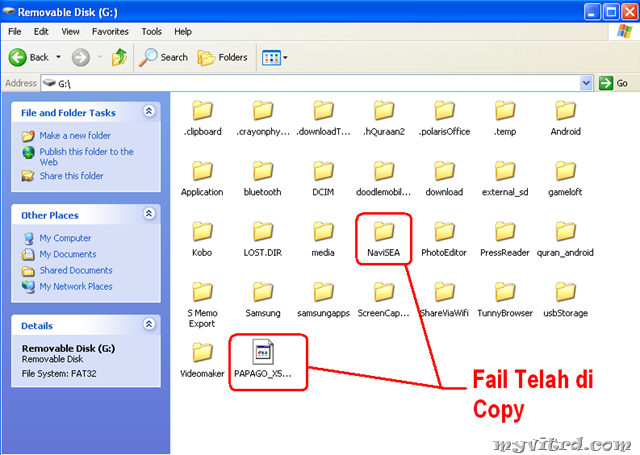The height and width of the screenshot is (455, 640).
Task: Click Publish this folder to the Web
Action: click(x=86, y=157)
